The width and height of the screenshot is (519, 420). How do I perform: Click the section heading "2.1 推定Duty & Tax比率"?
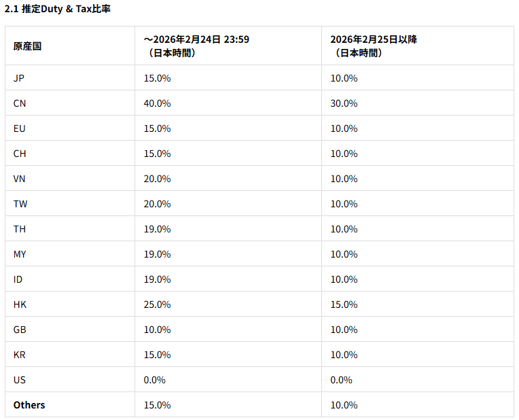(58, 10)
